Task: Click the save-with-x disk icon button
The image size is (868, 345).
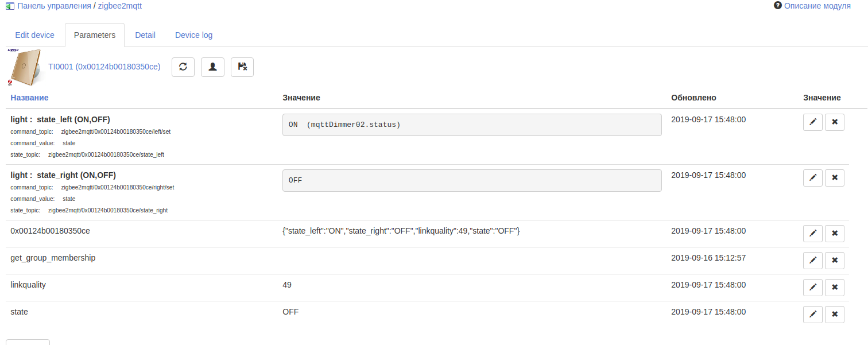Action: pyautogui.click(x=242, y=67)
